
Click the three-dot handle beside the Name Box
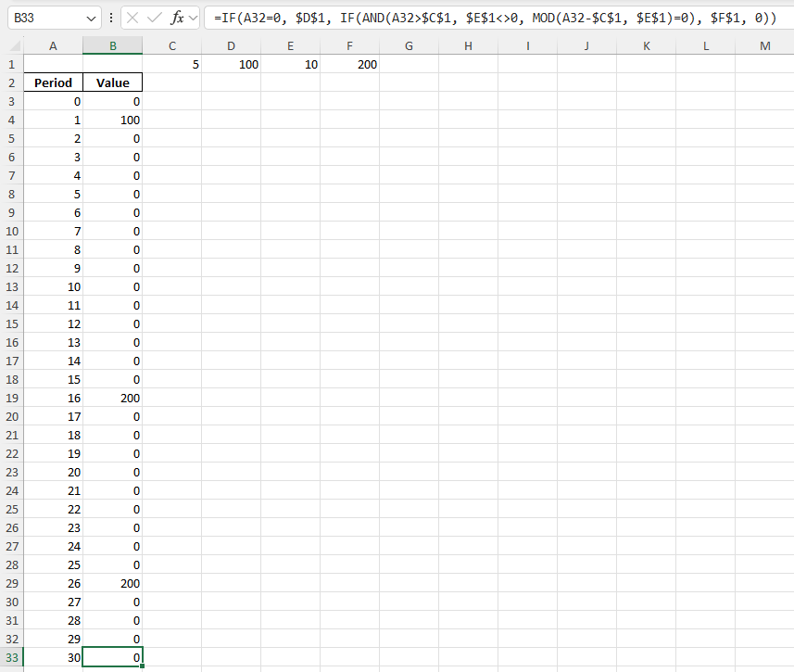(x=111, y=19)
